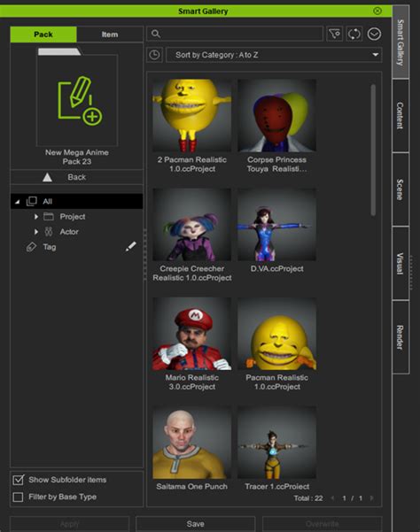Select Pacman Realistic 1.0 thumbnail
This screenshot has height=532, width=420.
[276, 334]
